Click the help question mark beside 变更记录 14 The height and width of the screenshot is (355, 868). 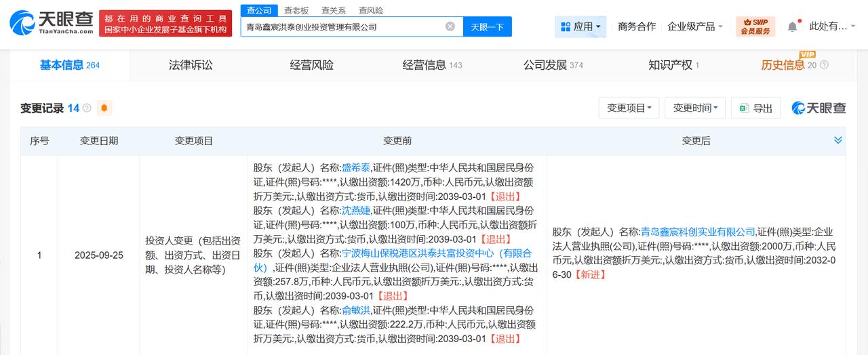[87, 108]
